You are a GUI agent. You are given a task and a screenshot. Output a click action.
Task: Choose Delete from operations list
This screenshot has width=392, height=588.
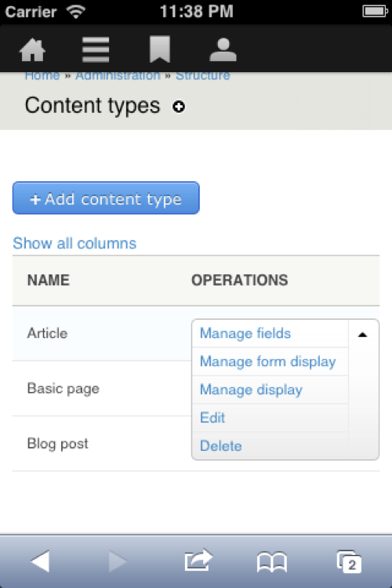point(221,446)
